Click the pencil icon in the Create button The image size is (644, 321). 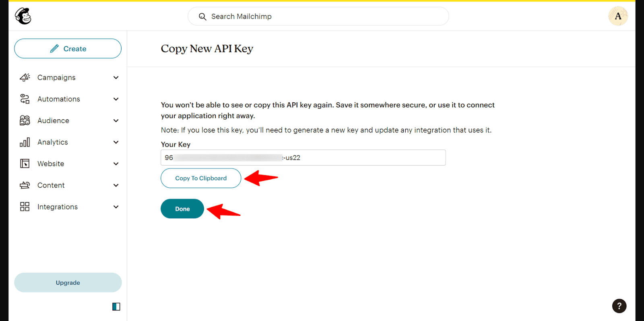pyautogui.click(x=54, y=49)
